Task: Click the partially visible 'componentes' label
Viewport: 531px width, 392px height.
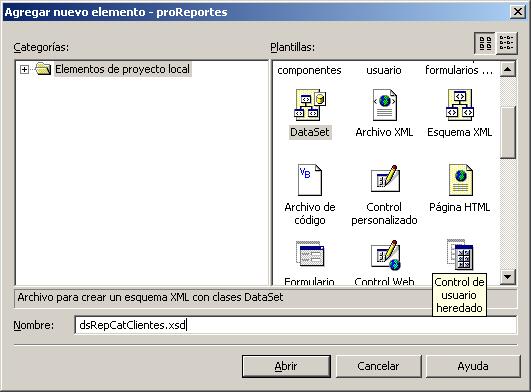Action: [310, 70]
